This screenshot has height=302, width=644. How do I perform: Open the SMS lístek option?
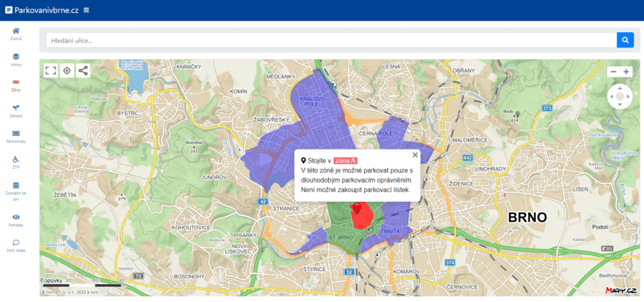16,245
